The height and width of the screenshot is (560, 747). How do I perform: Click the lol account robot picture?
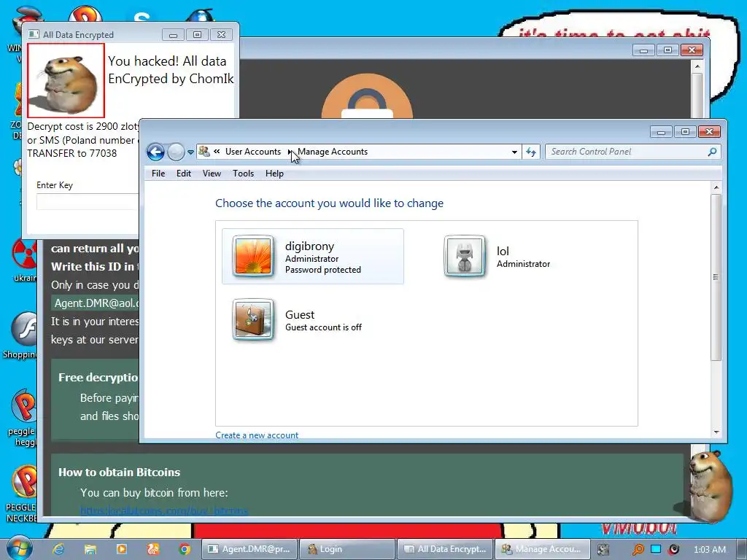pos(465,256)
